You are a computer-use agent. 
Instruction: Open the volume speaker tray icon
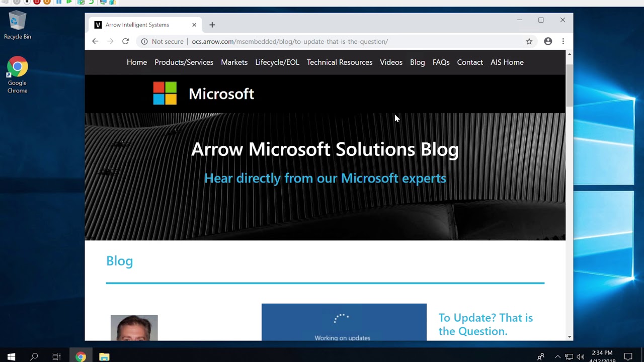(581, 357)
